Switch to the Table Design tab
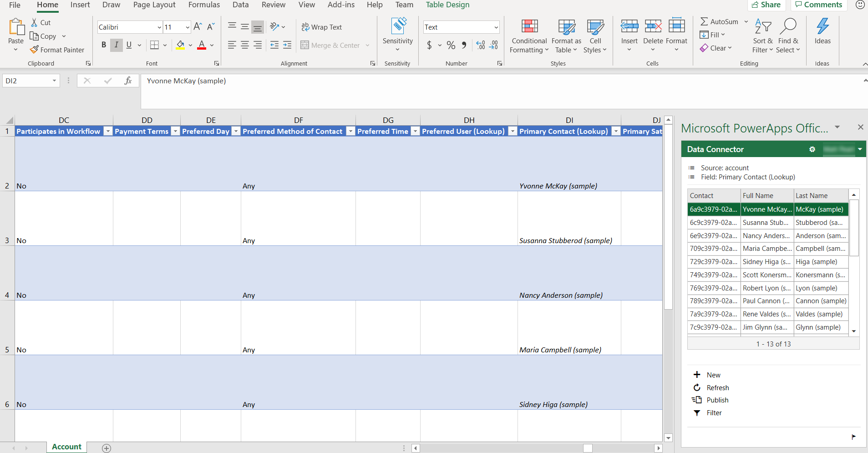Image resolution: width=868 pixels, height=453 pixels. tap(447, 5)
